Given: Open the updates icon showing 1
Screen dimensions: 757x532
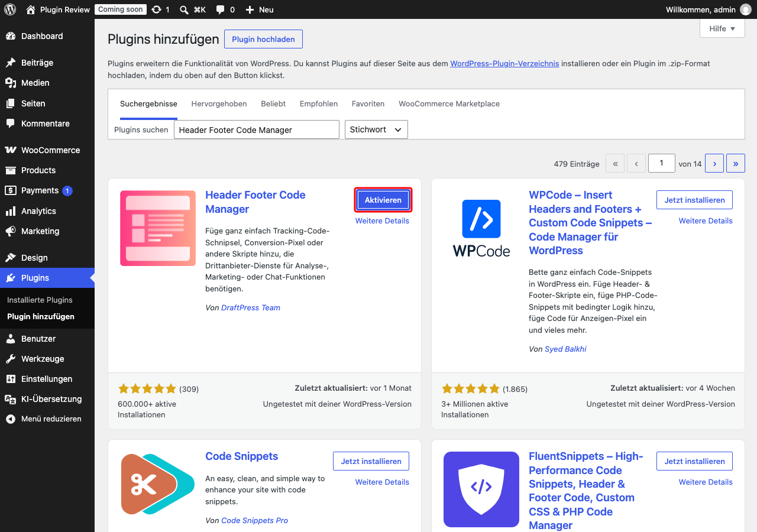Looking at the screenshot, I should [x=160, y=9].
